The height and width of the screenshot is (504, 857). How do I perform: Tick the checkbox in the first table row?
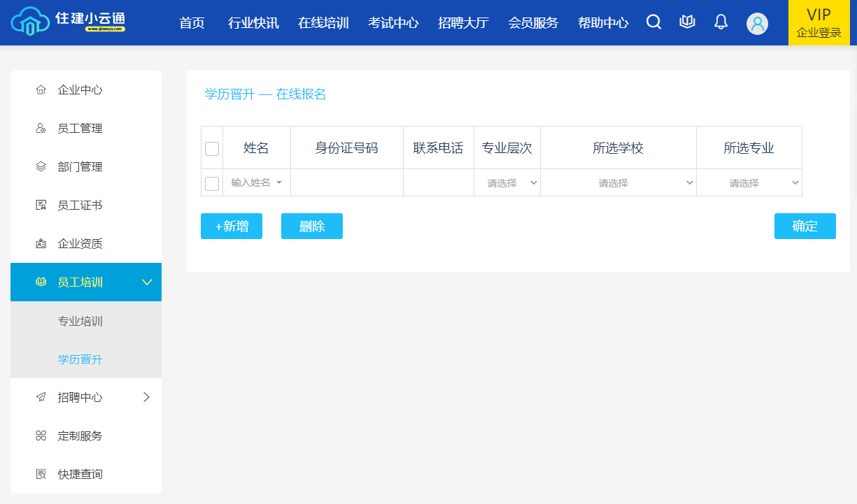tap(212, 183)
